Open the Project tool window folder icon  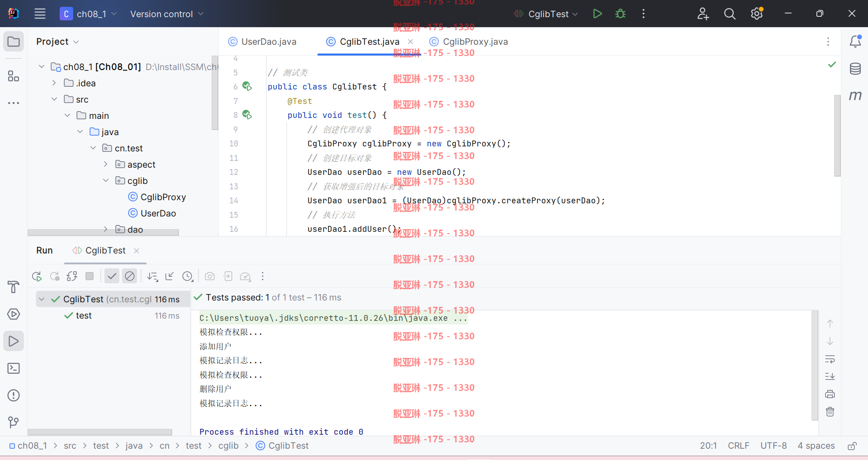tap(14, 42)
